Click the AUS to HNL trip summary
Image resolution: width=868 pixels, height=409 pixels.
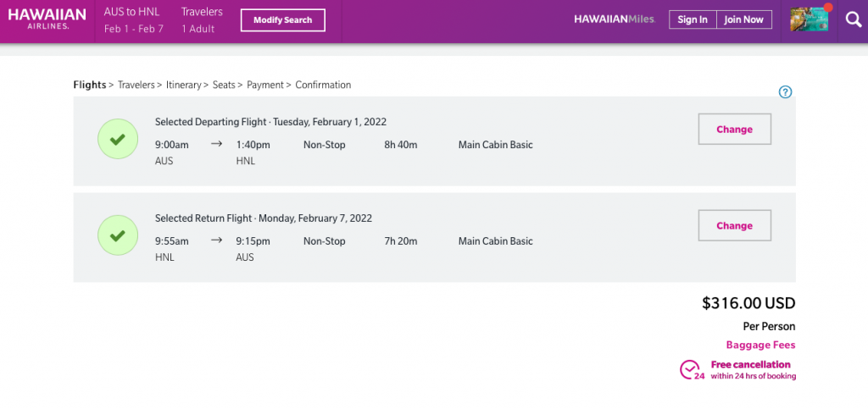131,20
